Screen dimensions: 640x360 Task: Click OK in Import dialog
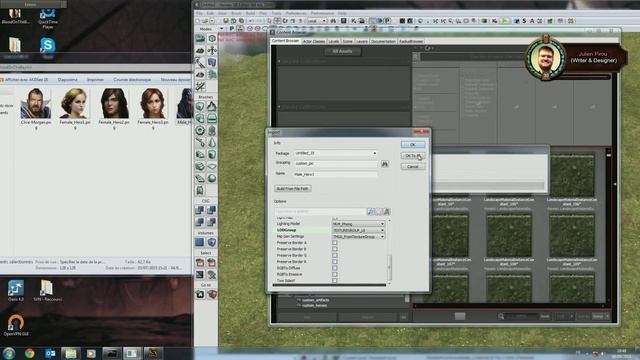pyautogui.click(x=413, y=145)
